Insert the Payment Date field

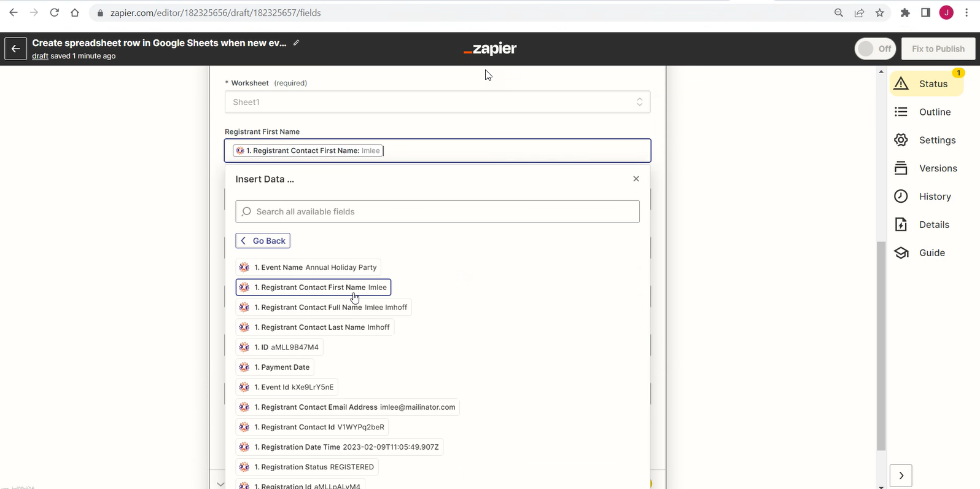275,367
